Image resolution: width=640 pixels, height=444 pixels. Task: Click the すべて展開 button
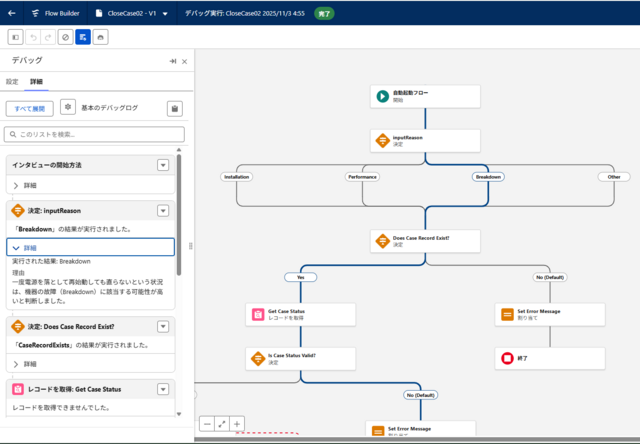point(29,108)
